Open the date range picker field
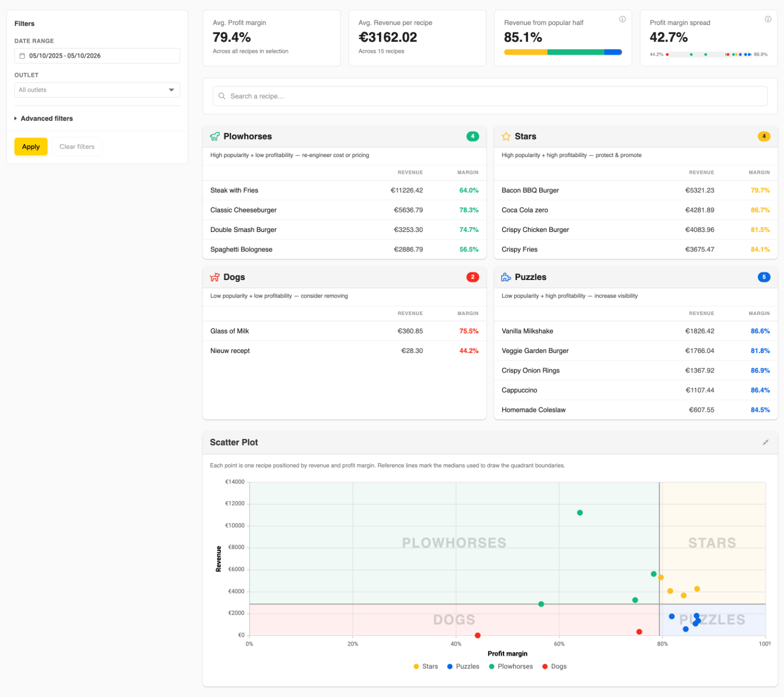The width and height of the screenshot is (784, 697). pos(97,56)
